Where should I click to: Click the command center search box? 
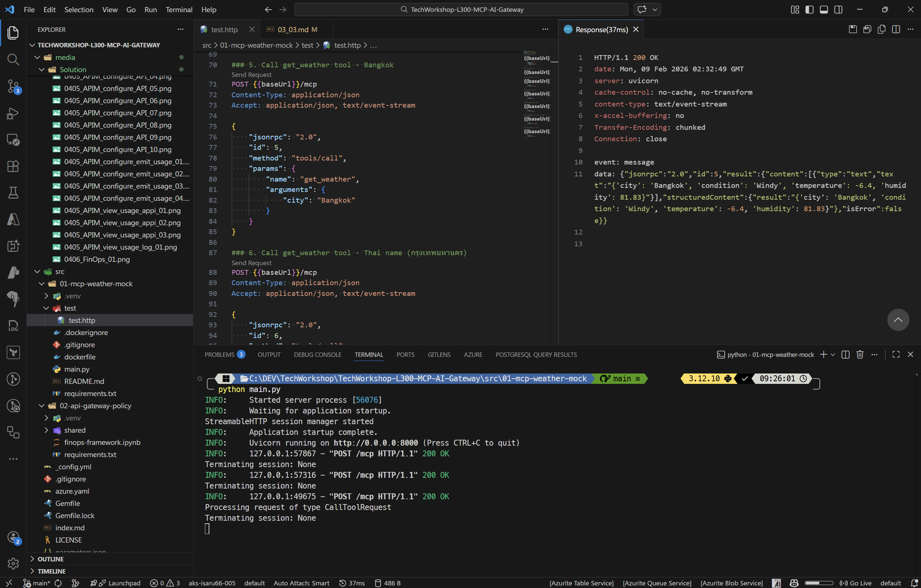[461, 10]
